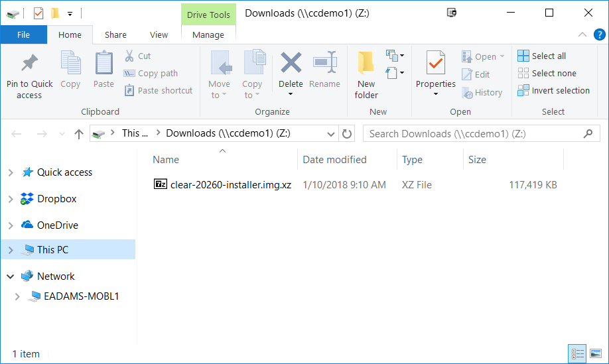
Task: Expand the OneDrive tree node
Action: pyautogui.click(x=11, y=225)
